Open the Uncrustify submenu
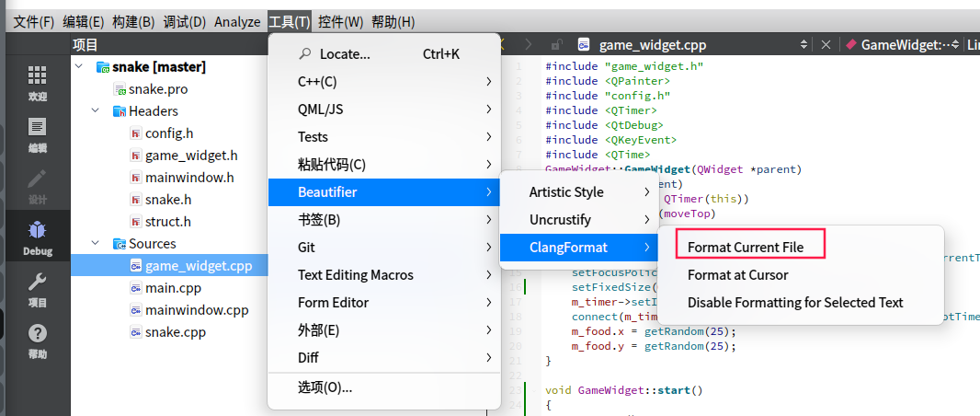 point(579,220)
